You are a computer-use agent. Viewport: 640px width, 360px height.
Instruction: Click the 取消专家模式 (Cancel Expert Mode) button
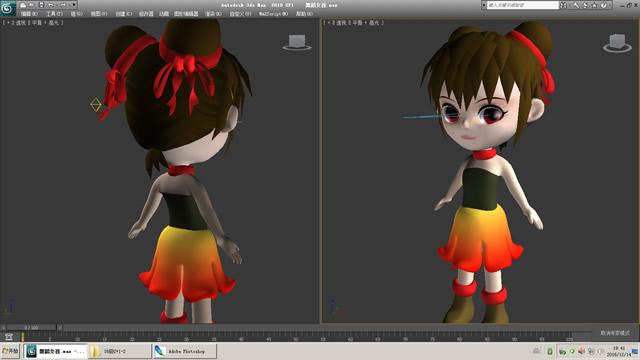[x=615, y=333]
